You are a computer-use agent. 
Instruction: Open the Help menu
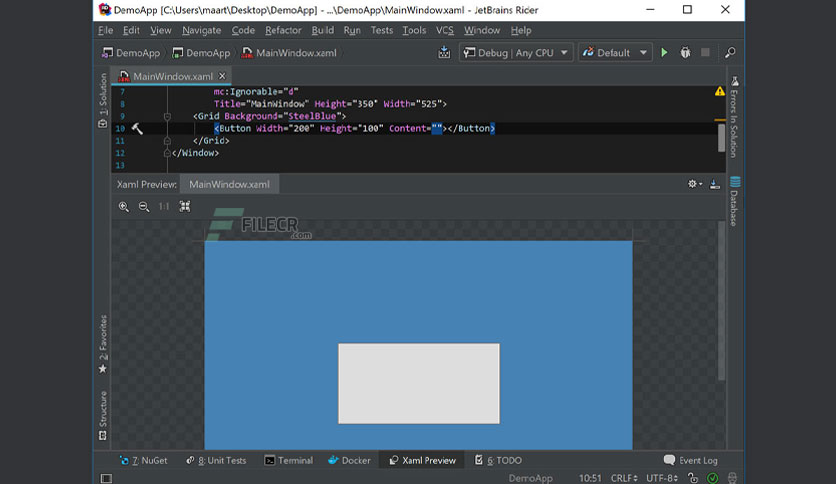[521, 30]
